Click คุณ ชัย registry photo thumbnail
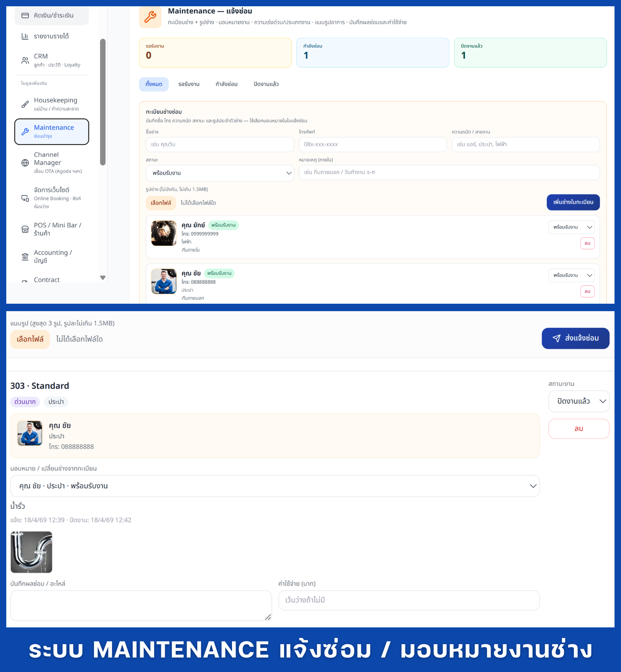Screen dimensions: 621x672 click(164, 281)
